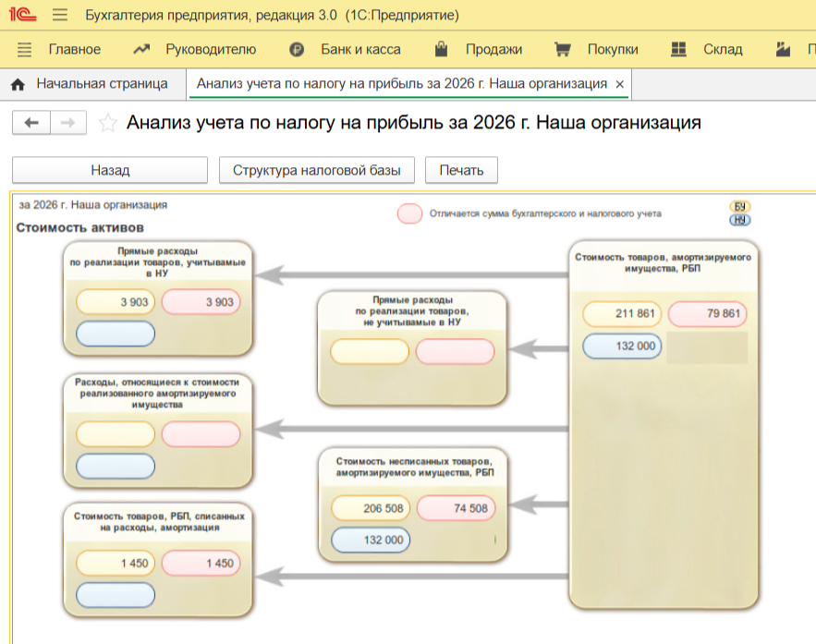Open the Главное section
This screenshot has height=644, width=816.
pyautogui.click(x=75, y=49)
